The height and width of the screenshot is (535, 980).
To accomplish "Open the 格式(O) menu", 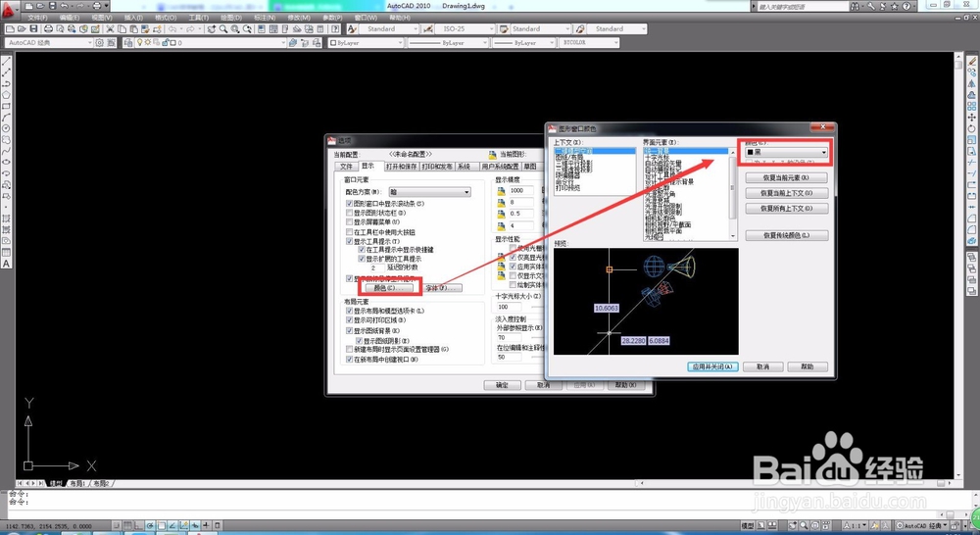I will [165, 18].
